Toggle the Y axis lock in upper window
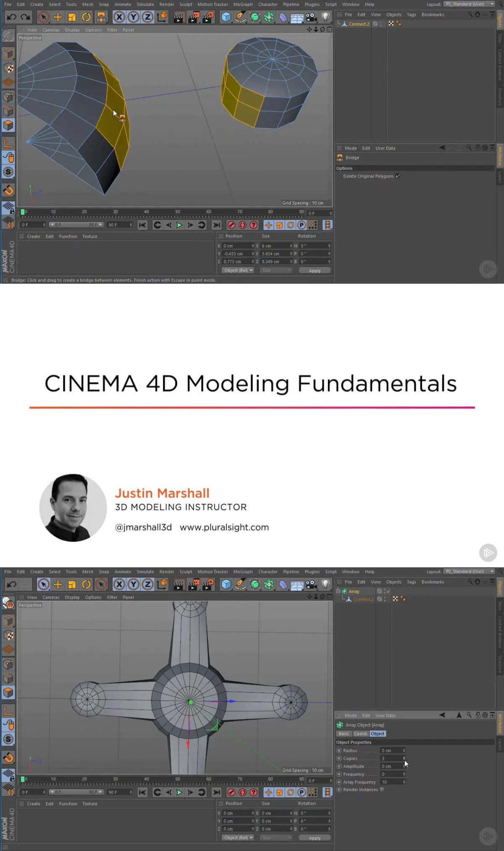The height and width of the screenshot is (851, 504). (134, 17)
